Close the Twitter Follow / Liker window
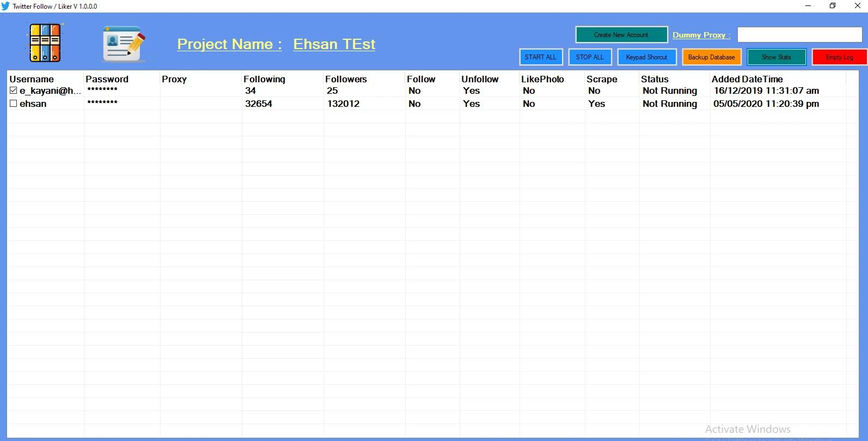The height and width of the screenshot is (441, 868). click(x=857, y=6)
